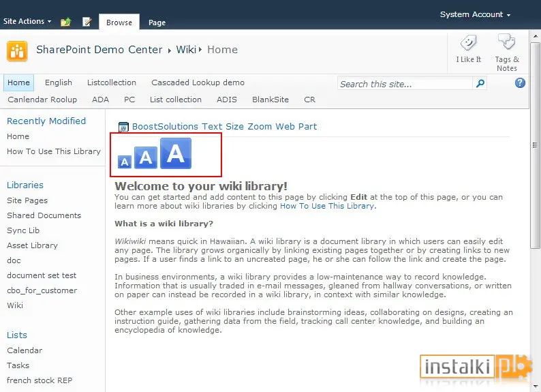This screenshot has width=541, height=392.
Task: Select English in the top navigation
Action: click(59, 82)
